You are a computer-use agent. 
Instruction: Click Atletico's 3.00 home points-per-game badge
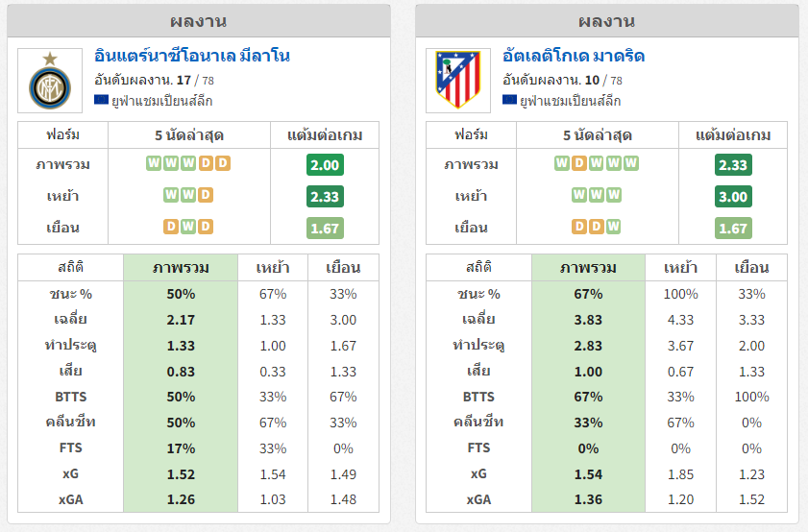coord(733,196)
